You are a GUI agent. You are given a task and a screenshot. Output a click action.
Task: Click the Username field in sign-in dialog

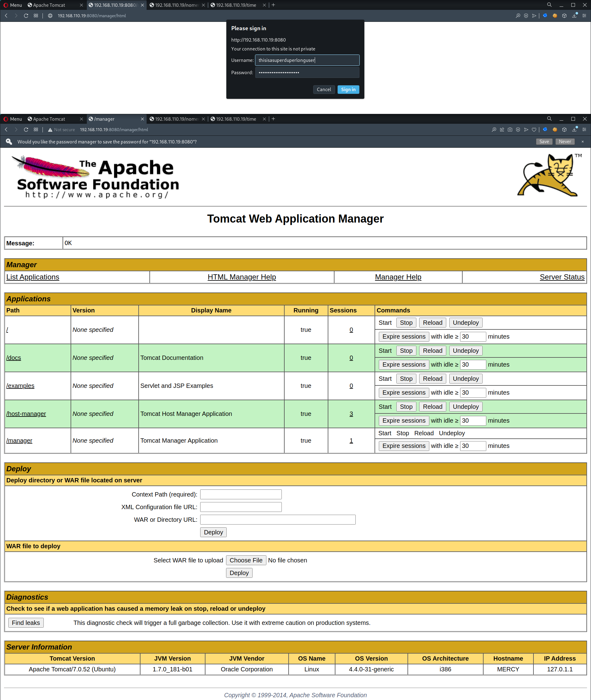tap(307, 60)
